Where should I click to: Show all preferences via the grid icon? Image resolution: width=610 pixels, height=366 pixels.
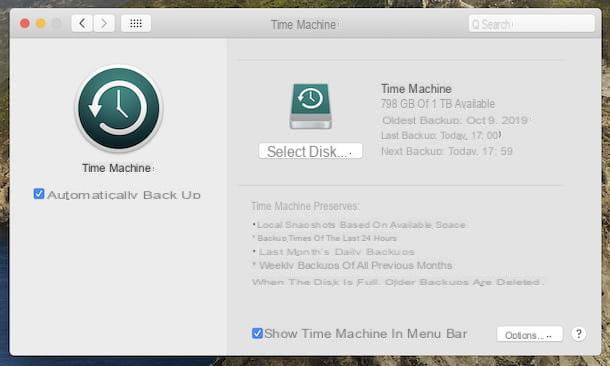click(136, 24)
